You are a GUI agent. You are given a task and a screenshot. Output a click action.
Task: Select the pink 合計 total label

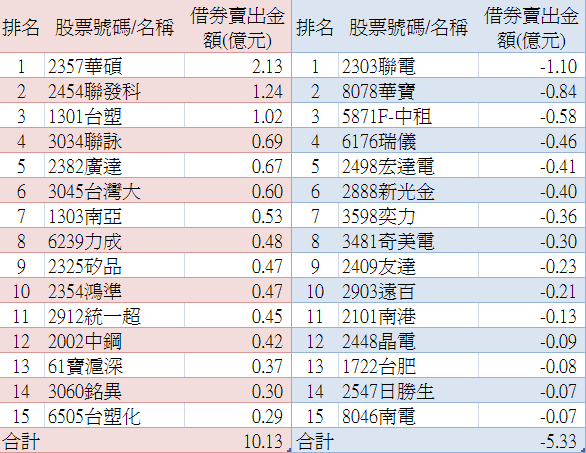[x=21, y=441]
